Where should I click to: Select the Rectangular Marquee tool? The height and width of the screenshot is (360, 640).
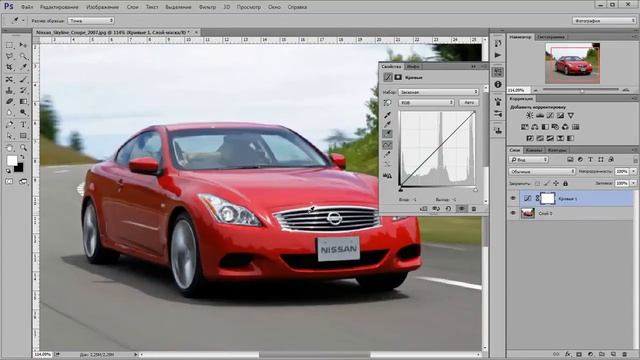coord(9,45)
